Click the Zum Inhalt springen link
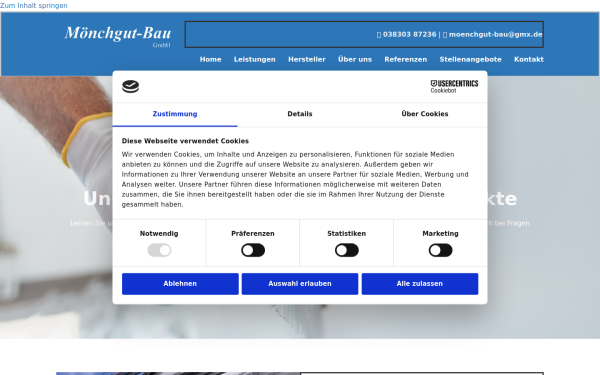Viewport: 600px width, 375px height. (34, 5)
